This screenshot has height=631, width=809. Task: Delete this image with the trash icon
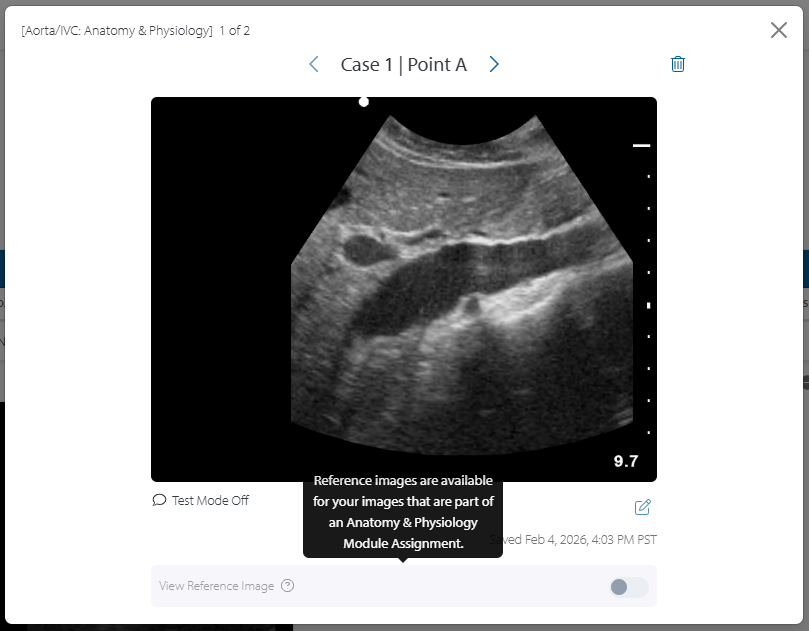[x=678, y=64]
